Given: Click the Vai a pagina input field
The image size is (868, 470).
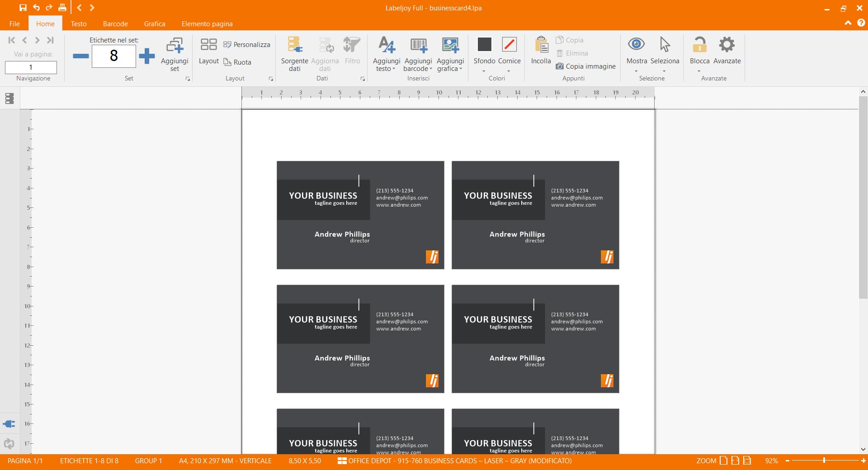Looking at the screenshot, I should [x=31, y=67].
